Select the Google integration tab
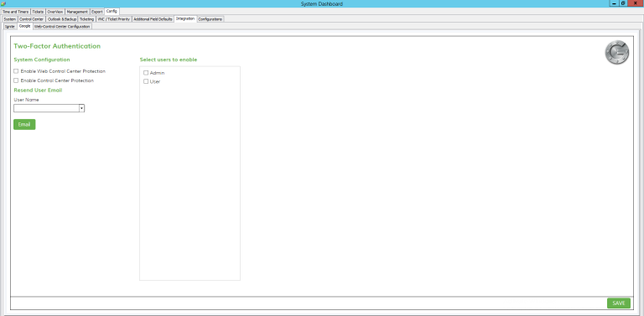This screenshot has width=644, height=316. point(24,26)
